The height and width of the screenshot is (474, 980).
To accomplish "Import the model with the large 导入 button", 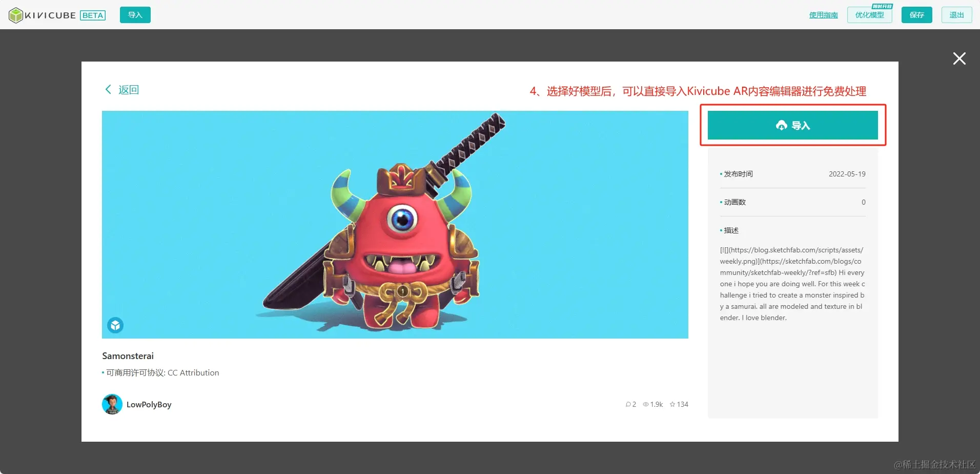I will click(792, 125).
